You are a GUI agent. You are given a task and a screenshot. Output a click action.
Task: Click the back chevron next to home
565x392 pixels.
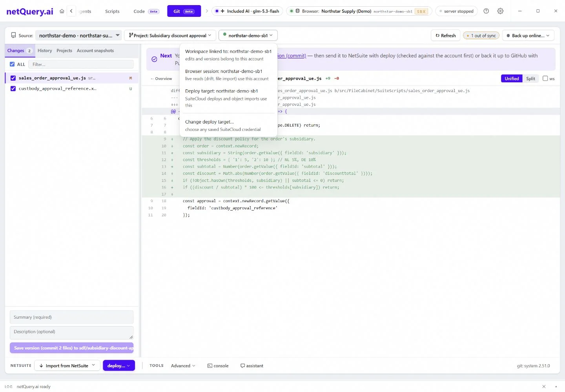tap(71, 11)
